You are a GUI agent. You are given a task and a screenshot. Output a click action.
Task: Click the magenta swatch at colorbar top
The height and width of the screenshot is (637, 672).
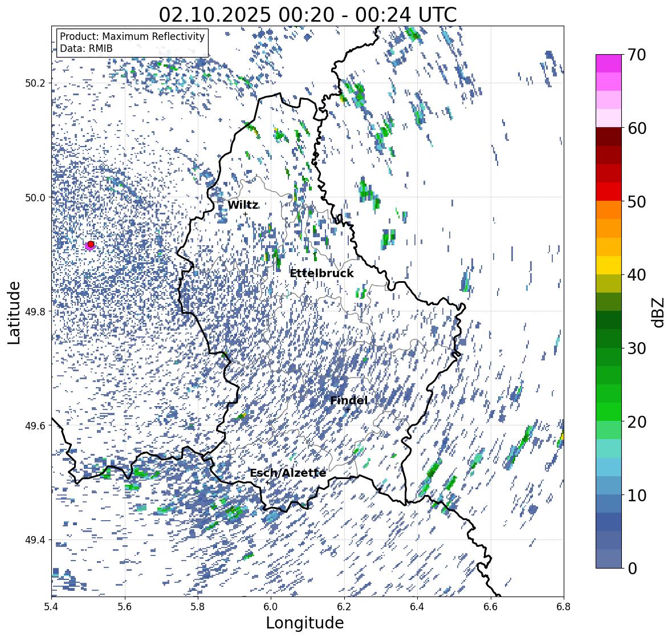609,63
